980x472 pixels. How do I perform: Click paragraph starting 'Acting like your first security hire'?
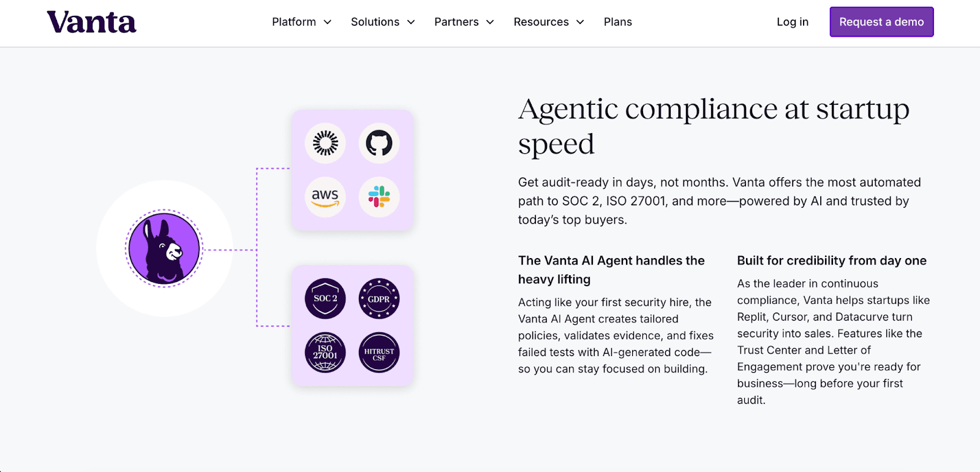(x=616, y=335)
